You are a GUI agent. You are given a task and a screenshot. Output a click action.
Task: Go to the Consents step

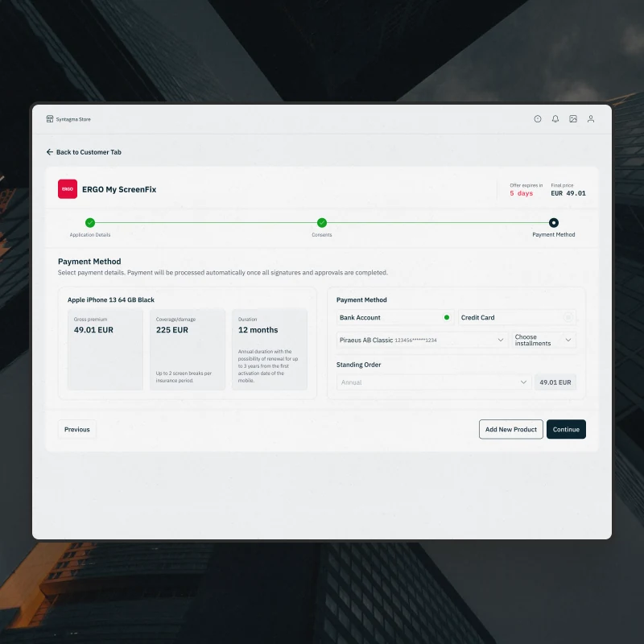pos(322,223)
